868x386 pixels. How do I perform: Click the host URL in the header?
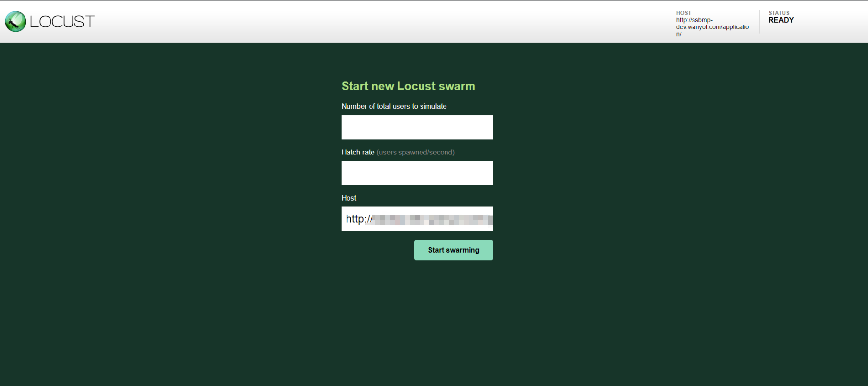click(713, 27)
